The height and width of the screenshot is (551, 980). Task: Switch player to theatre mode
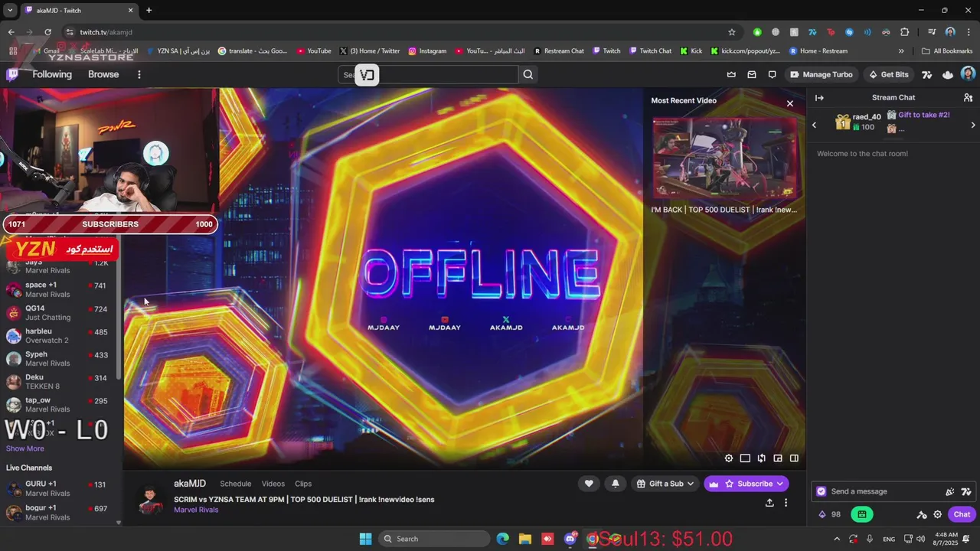745,458
